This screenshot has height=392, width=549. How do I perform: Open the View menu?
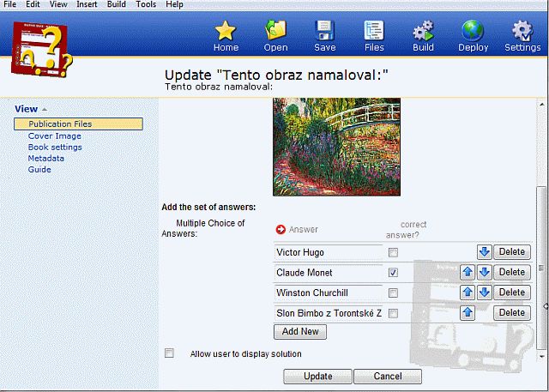click(57, 4)
